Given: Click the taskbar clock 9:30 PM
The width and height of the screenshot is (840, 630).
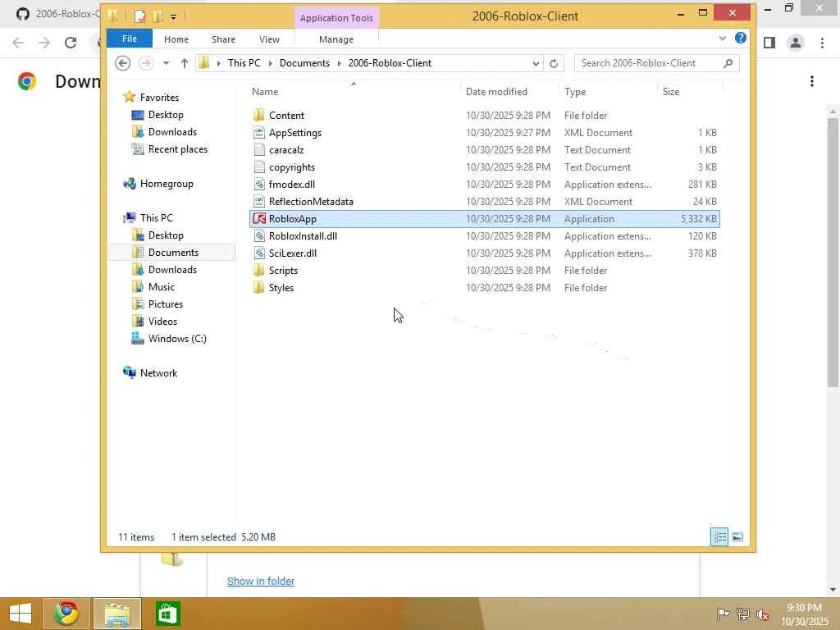Looking at the screenshot, I should (x=804, y=608).
